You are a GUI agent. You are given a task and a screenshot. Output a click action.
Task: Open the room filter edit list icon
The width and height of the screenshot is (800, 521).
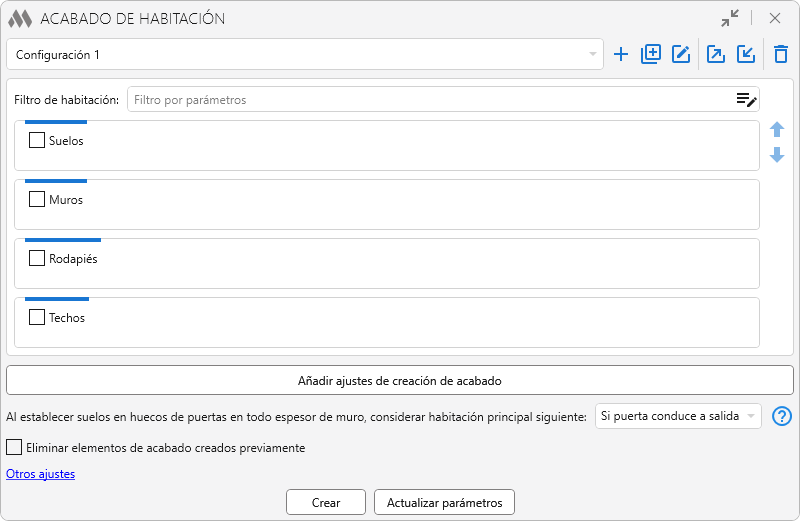coord(746,100)
